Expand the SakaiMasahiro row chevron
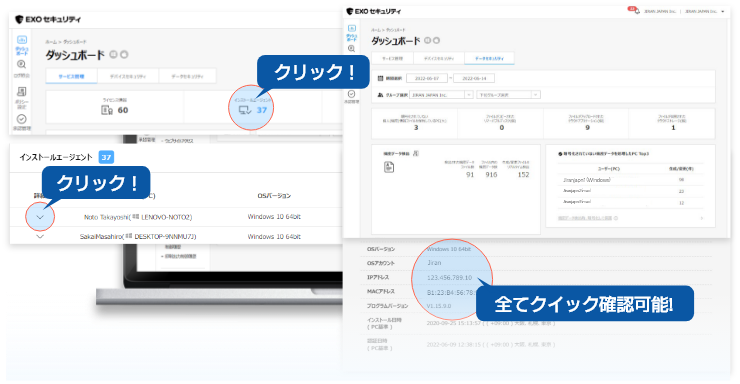This screenshot has height=384, width=740. pos(40,236)
